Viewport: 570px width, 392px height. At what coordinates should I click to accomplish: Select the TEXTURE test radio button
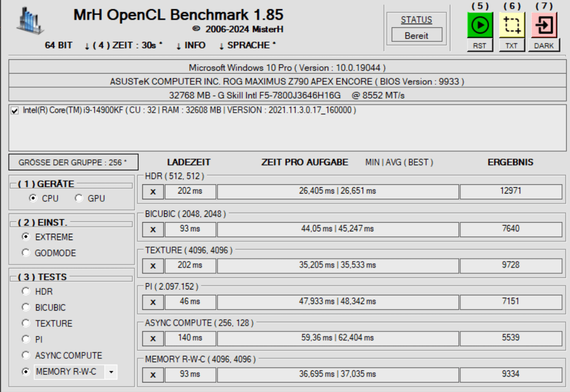click(26, 323)
